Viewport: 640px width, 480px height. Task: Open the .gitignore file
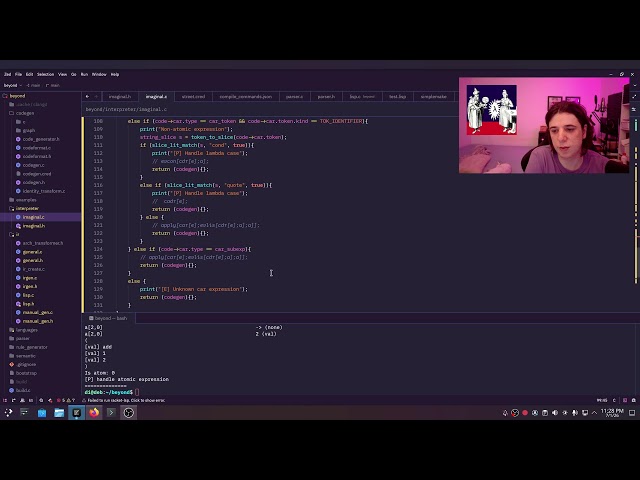click(23, 364)
